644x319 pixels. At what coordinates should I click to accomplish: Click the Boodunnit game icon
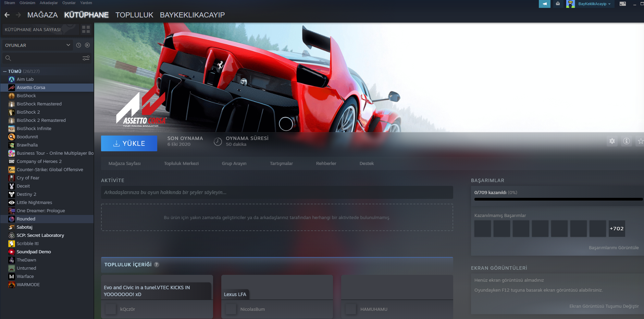click(12, 137)
